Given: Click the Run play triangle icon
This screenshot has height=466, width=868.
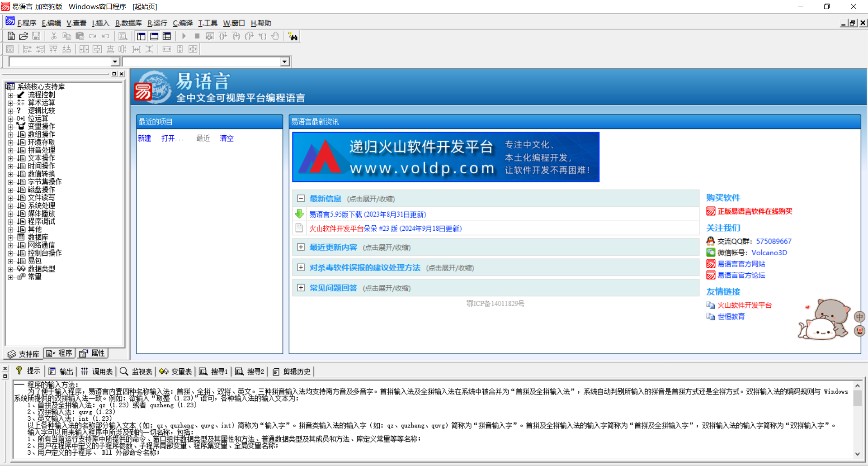Looking at the screenshot, I should [184, 36].
